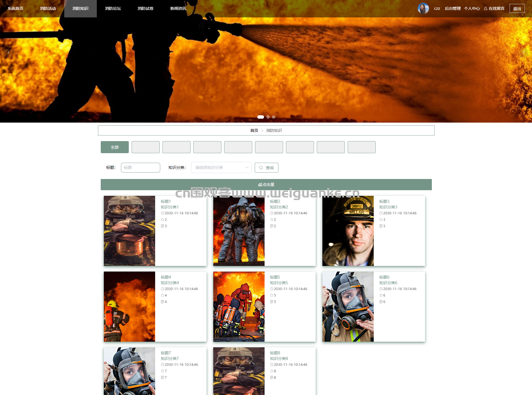Click the comment icon on 标题4 card

click(x=162, y=302)
